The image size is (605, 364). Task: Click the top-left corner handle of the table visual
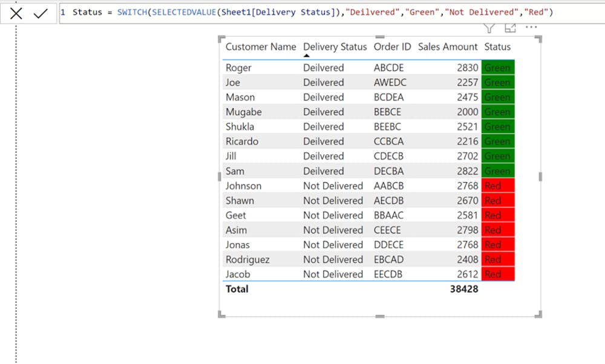click(221, 38)
